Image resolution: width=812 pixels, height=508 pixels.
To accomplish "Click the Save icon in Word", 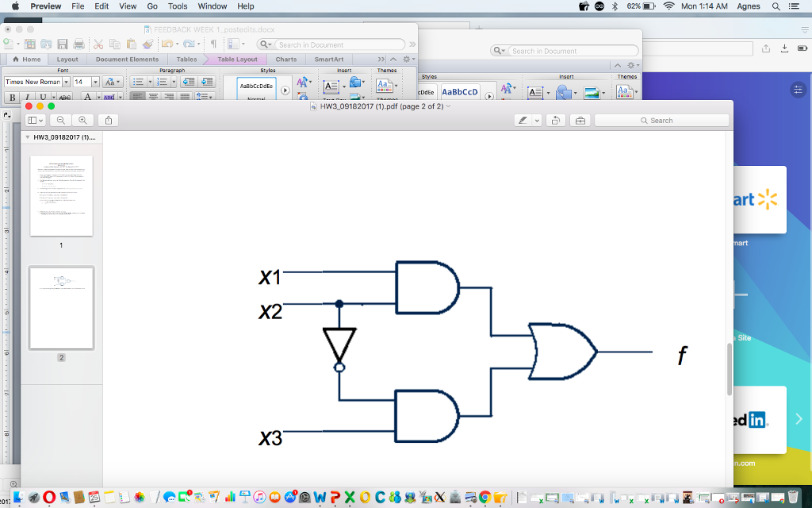I will tap(63, 44).
